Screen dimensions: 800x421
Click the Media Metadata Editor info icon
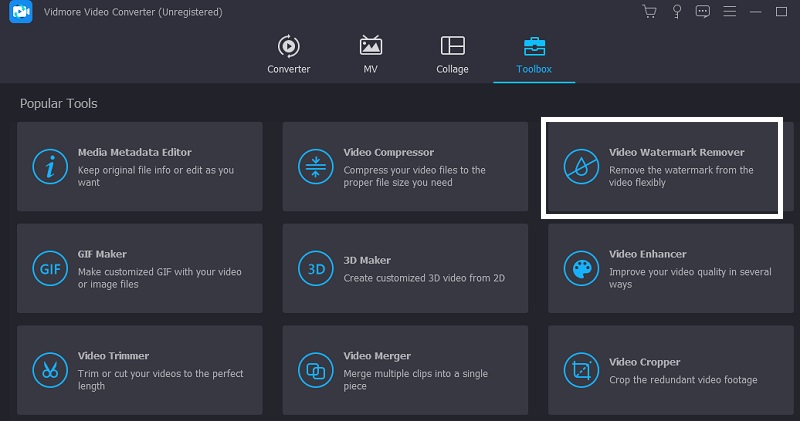click(x=49, y=167)
